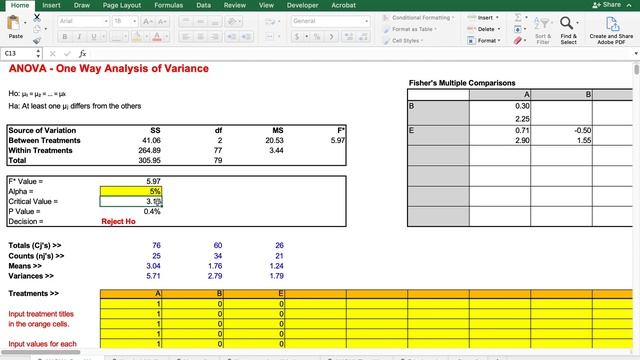
Task: Click Create and Share Adobe PDF
Action: pos(611,31)
